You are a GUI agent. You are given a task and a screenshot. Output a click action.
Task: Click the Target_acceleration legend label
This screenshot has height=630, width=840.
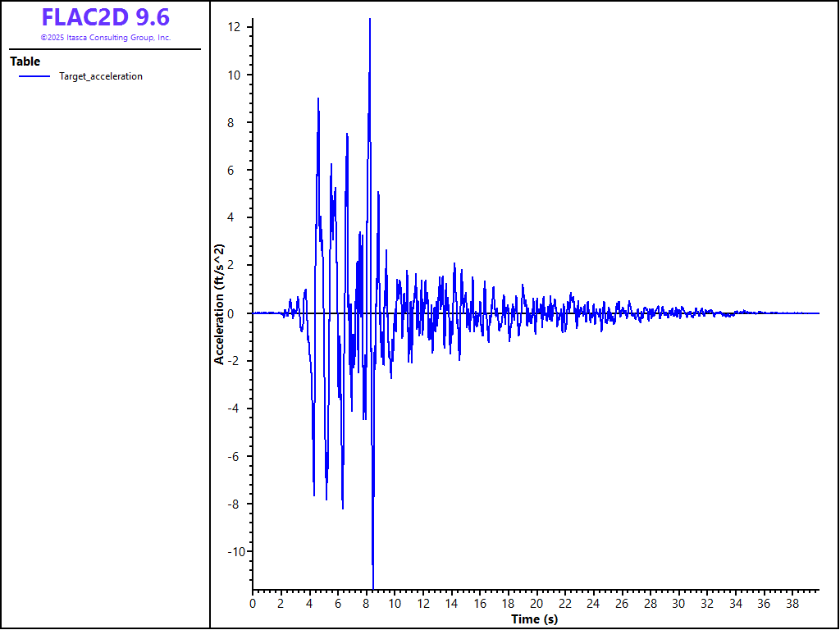[x=101, y=76]
